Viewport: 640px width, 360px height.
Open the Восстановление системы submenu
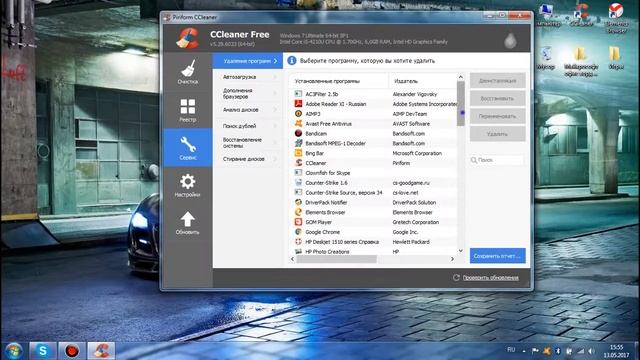click(x=248, y=142)
